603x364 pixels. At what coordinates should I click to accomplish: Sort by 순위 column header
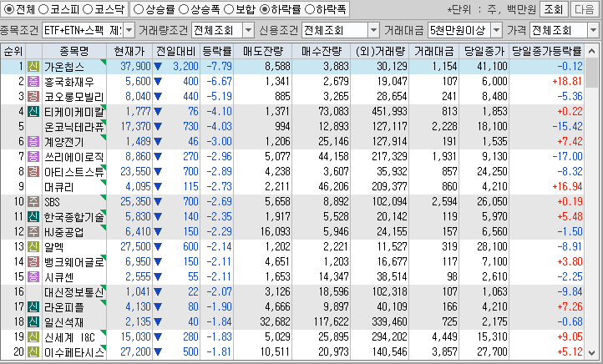pos(13,51)
